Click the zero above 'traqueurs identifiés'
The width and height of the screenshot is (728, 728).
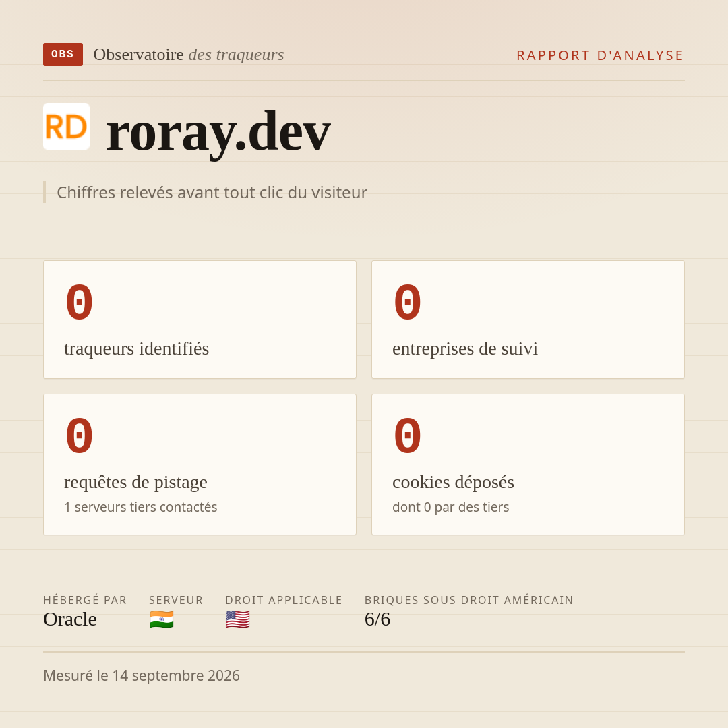(x=80, y=302)
